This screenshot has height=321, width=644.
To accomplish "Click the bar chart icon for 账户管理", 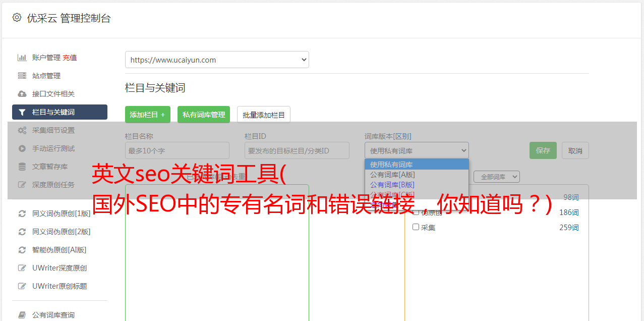I will click(22, 58).
